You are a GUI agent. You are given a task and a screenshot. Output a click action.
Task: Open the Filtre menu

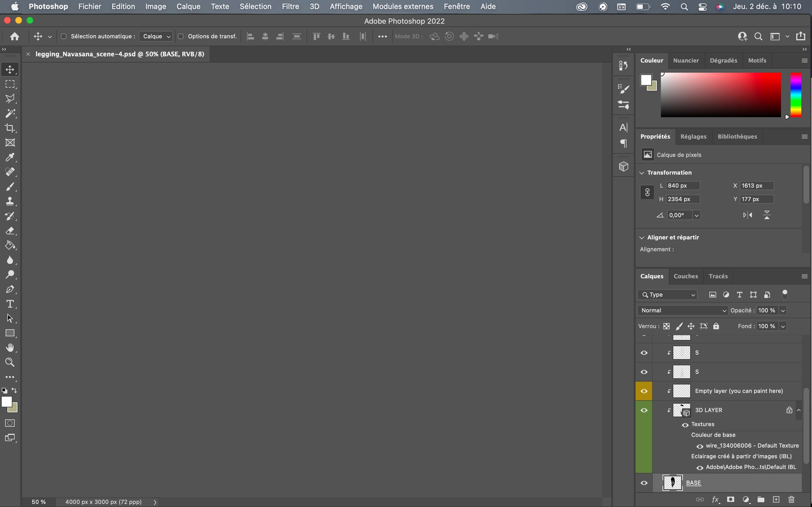pos(290,6)
